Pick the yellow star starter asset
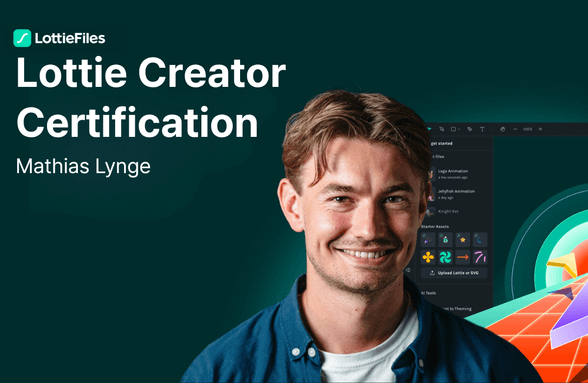The height and width of the screenshot is (383, 588). (463, 239)
